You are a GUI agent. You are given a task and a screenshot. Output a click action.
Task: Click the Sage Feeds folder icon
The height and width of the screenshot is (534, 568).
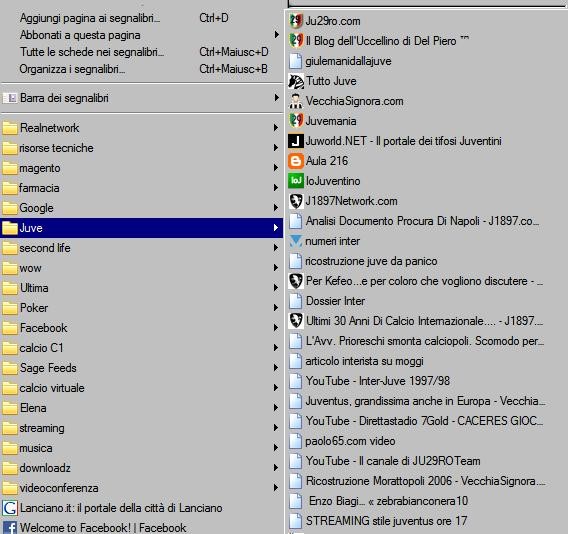pyautogui.click(x=9, y=368)
